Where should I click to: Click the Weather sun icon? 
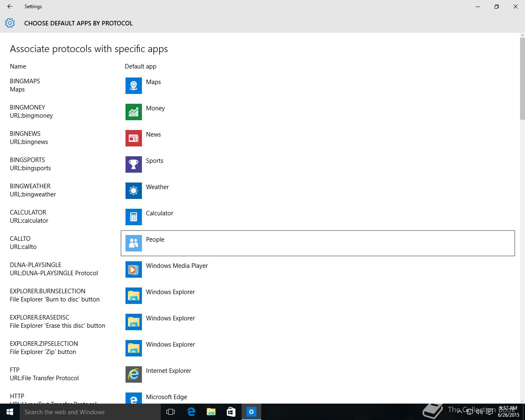133,191
